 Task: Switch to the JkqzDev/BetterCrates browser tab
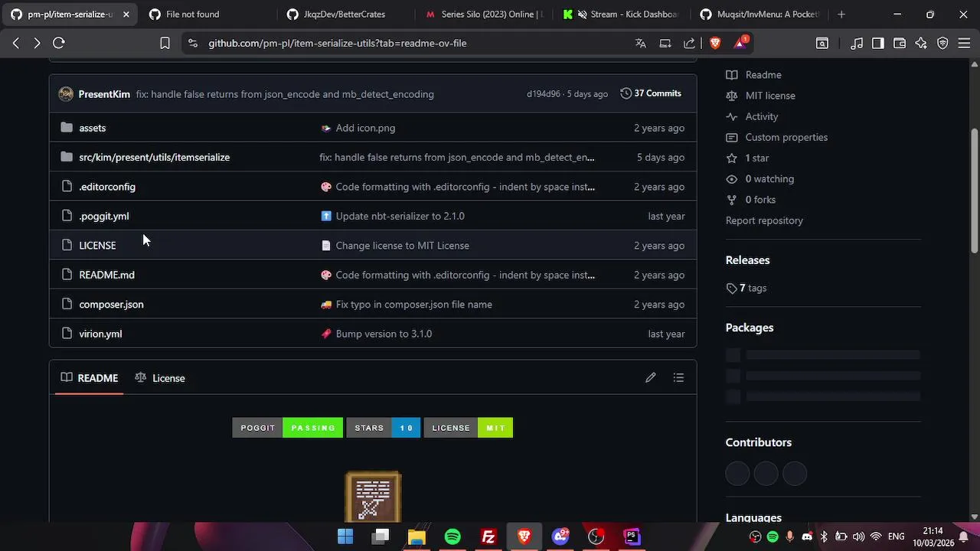tap(344, 15)
